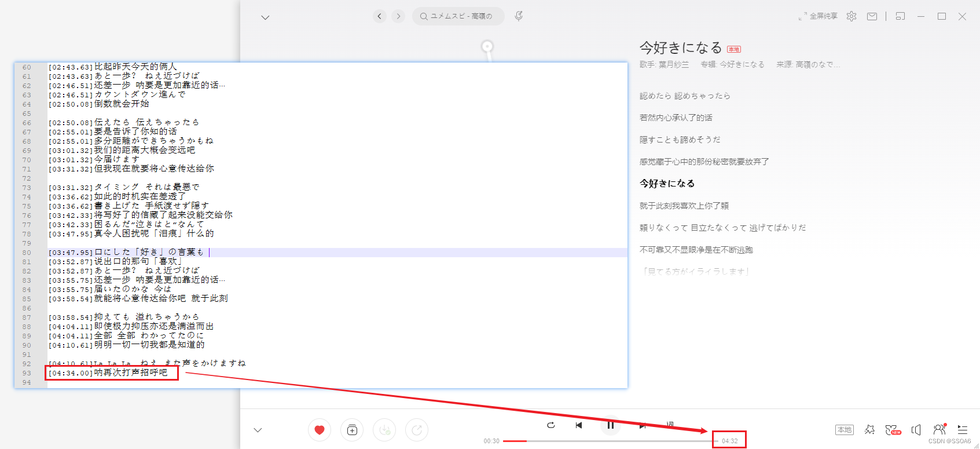The image size is (980, 449).
Task: Enter 全屏纯享 fullscreen mode
Action: click(x=818, y=16)
